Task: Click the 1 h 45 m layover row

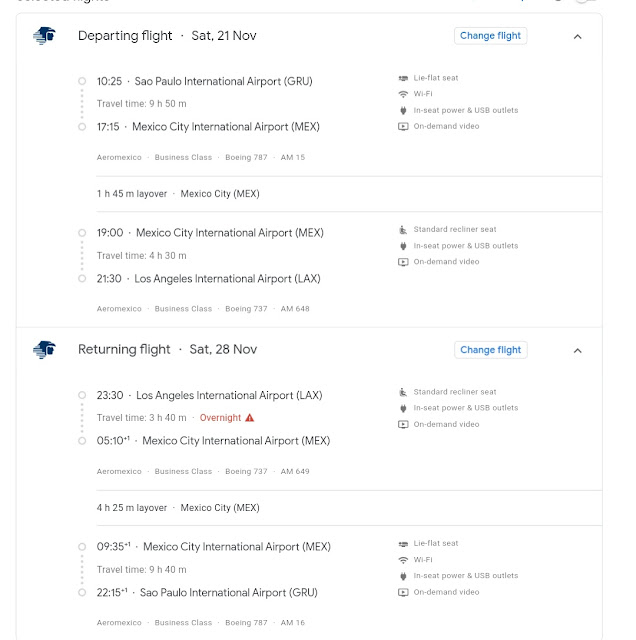Action: point(178,194)
